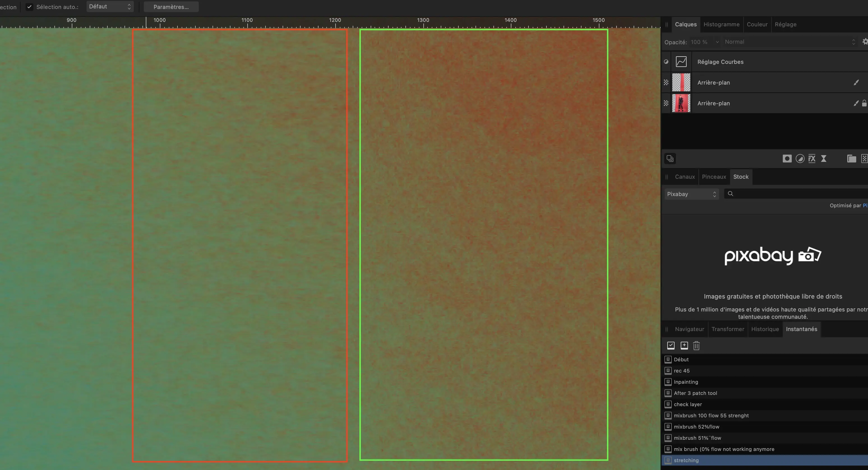Image resolution: width=868 pixels, height=470 pixels.
Task: Restore the selected snapshot via checkmark icon
Action: 671,345
